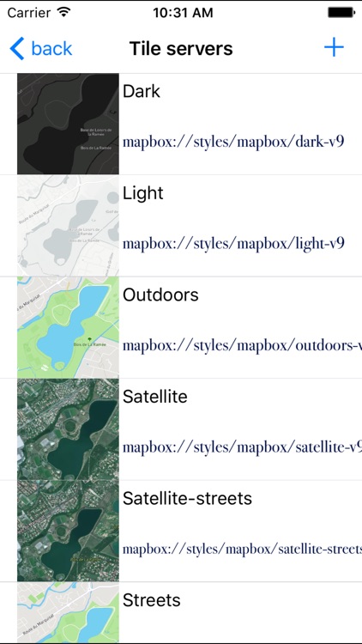Select the Dark tile server title
Viewport: 362px width, 644px height.
tap(142, 91)
